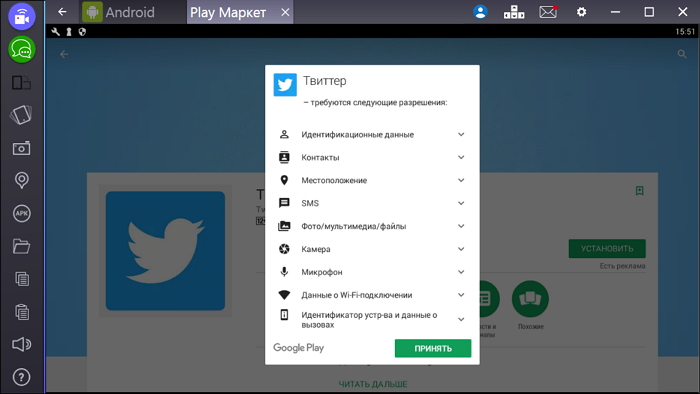Close the Play Маркет tab
The image size is (700, 394).
point(285,12)
